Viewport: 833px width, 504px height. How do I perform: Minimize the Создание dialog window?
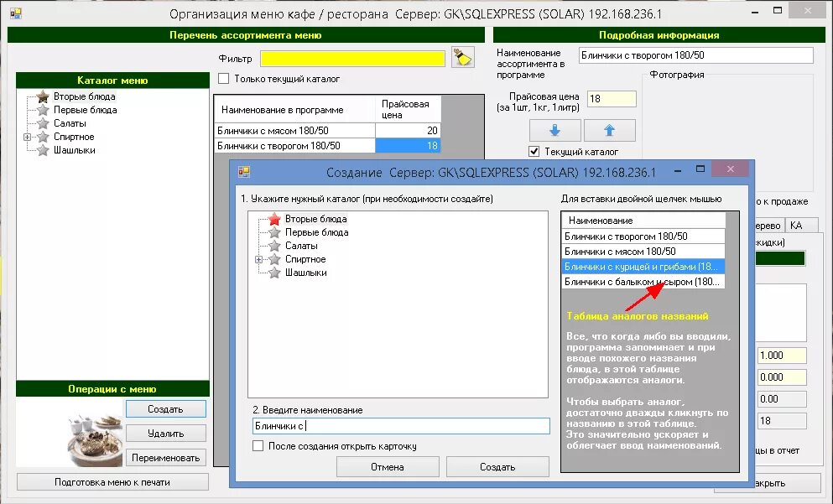tap(677, 170)
